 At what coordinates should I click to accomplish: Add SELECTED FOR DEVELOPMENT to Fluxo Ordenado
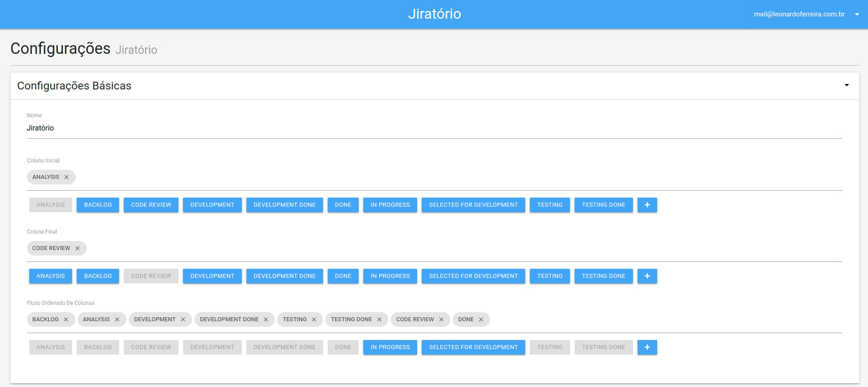coord(473,347)
